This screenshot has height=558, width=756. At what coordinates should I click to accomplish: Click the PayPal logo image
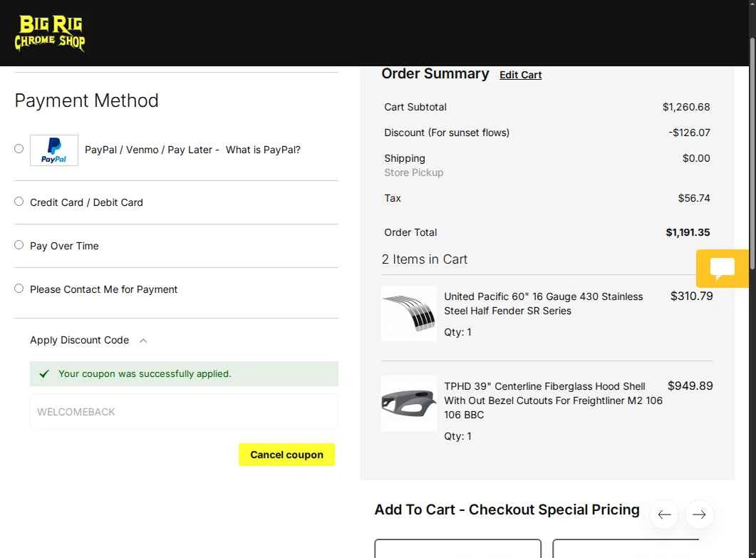[54, 150]
